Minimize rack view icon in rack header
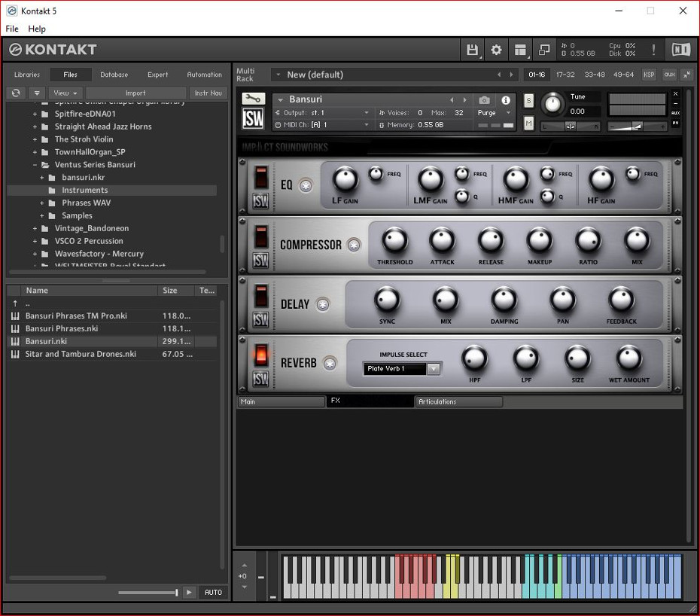The image size is (700, 616). 686,75
